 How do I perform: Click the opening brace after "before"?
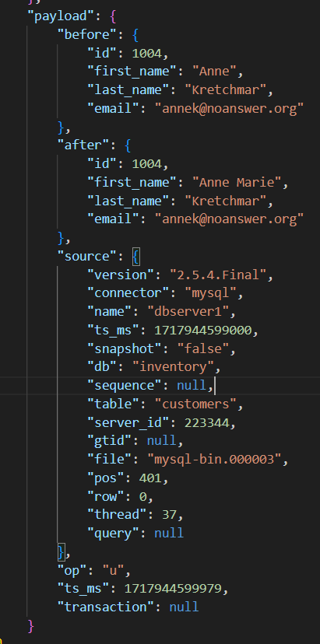135,35
